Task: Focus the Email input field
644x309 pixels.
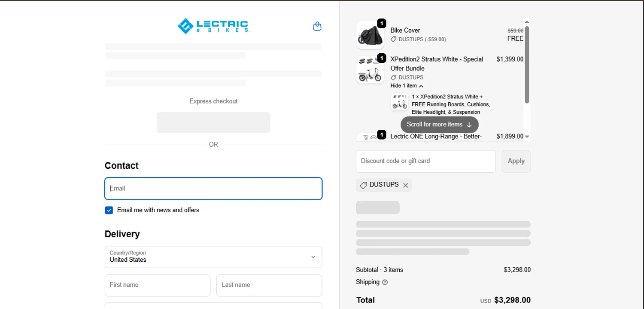Action: (x=213, y=189)
